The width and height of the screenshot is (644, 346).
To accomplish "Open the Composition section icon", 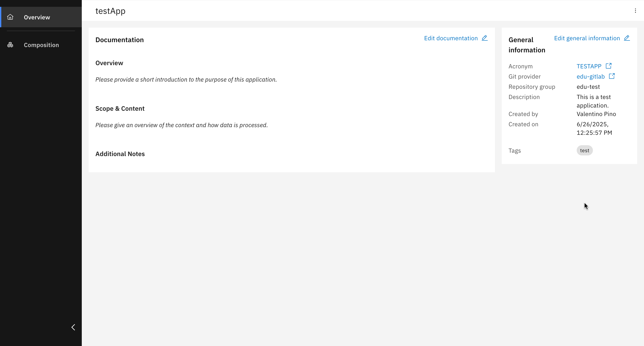I will coord(10,45).
